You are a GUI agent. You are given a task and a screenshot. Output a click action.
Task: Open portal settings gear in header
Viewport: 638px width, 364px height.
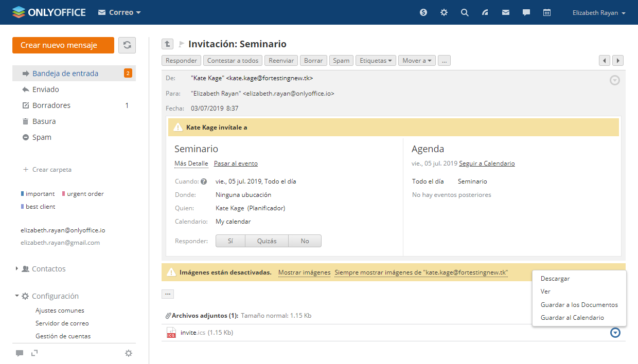444,12
